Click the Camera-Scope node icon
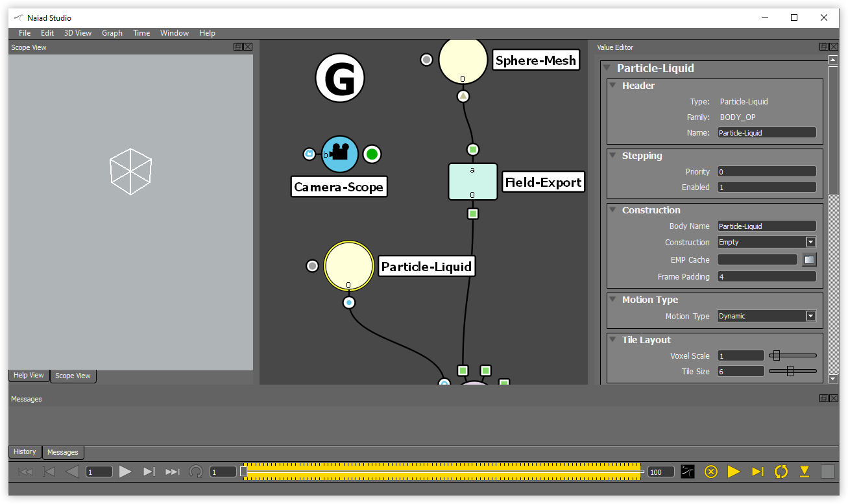The width and height of the screenshot is (848, 504). click(x=339, y=154)
